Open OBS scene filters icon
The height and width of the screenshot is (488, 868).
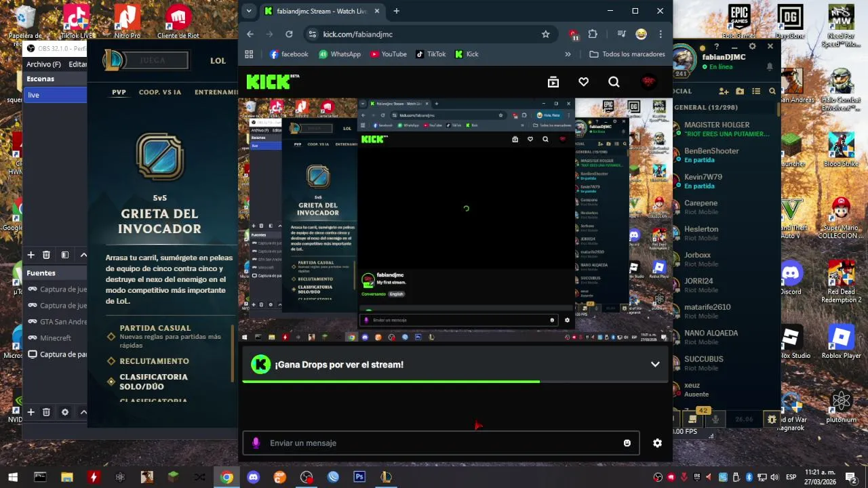[65, 255]
